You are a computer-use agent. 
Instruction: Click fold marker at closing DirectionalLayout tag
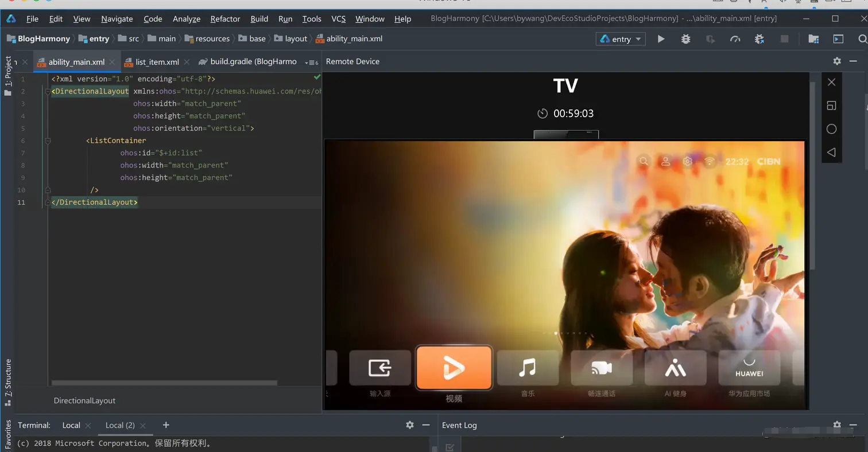[48, 202]
